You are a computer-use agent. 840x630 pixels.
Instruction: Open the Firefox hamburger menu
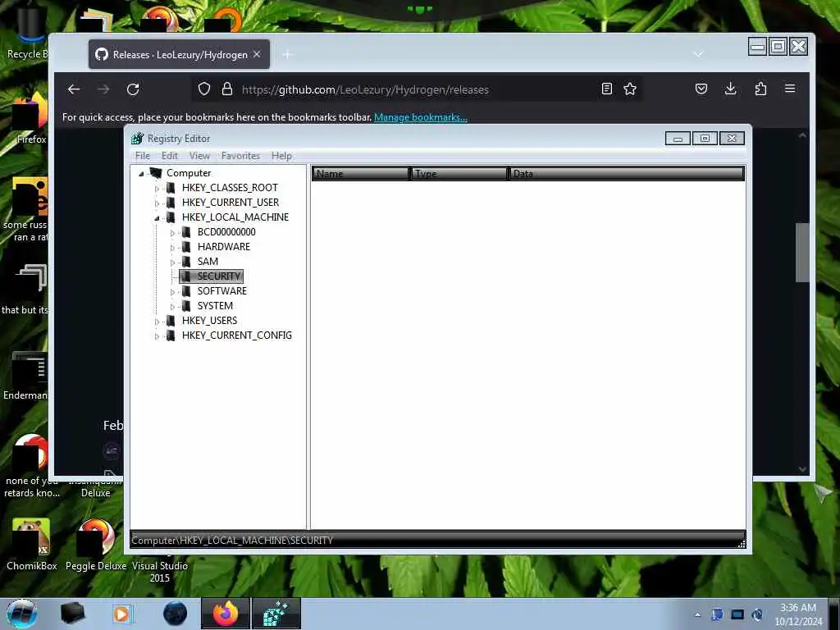click(790, 89)
